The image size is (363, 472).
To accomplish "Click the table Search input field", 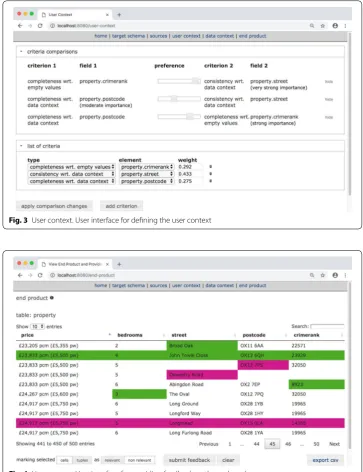I will coord(327,326).
